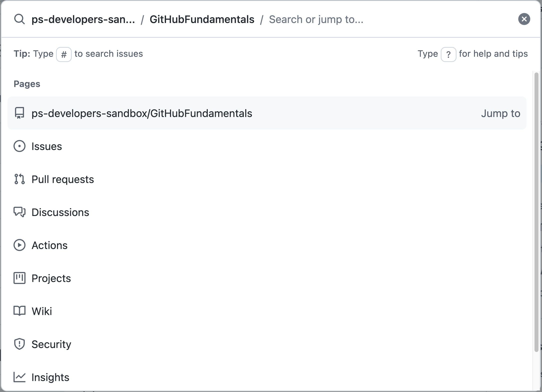Click the ps-developers-san... scope token
The image size is (542, 392).
click(83, 19)
